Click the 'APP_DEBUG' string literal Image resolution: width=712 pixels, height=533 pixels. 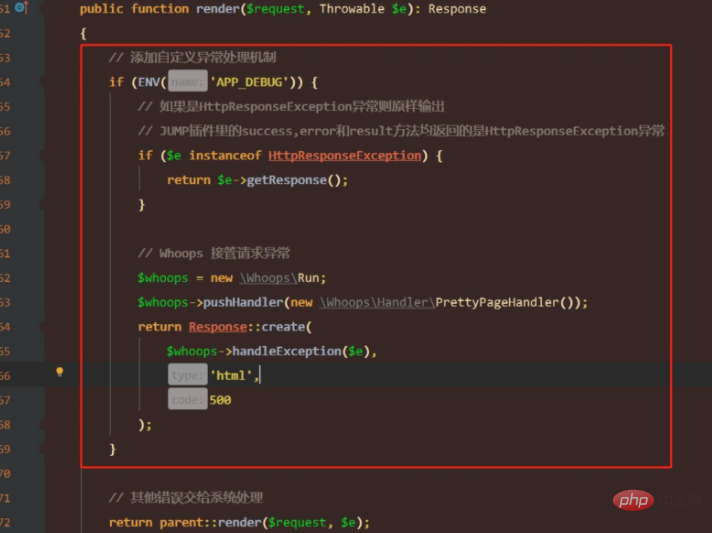pyautogui.click(x=250, y=82)
